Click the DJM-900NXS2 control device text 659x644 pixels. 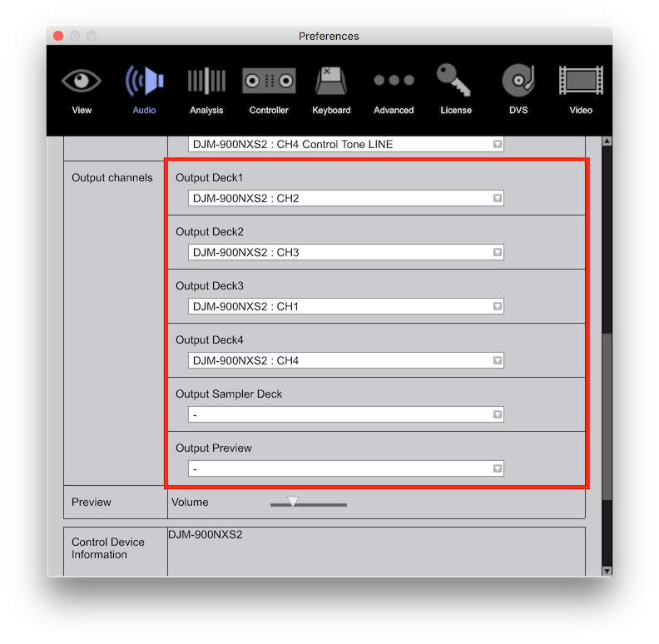206,534
